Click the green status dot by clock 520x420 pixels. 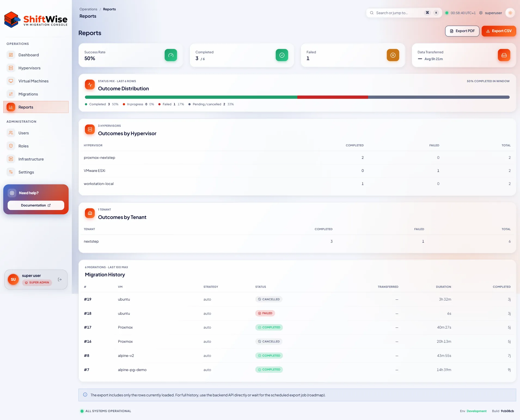tap(447, 13)
